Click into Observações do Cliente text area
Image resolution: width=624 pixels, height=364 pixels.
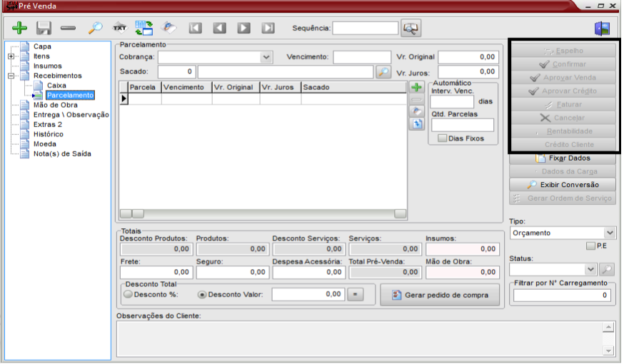(359, 339)
